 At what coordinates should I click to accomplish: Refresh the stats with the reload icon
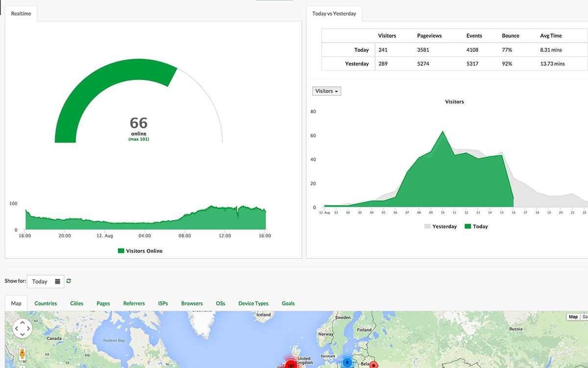tap(69, 281)
